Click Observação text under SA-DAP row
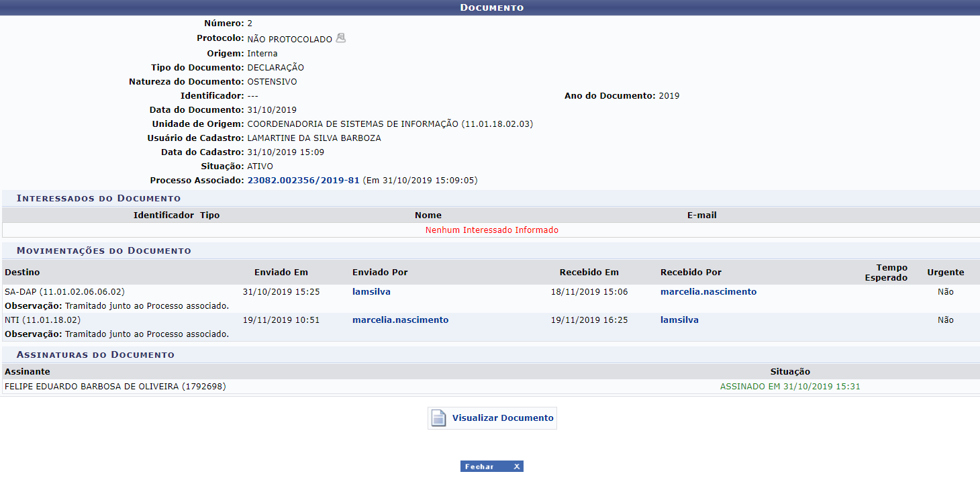This screenshot has height=484, width=980. 117,306
